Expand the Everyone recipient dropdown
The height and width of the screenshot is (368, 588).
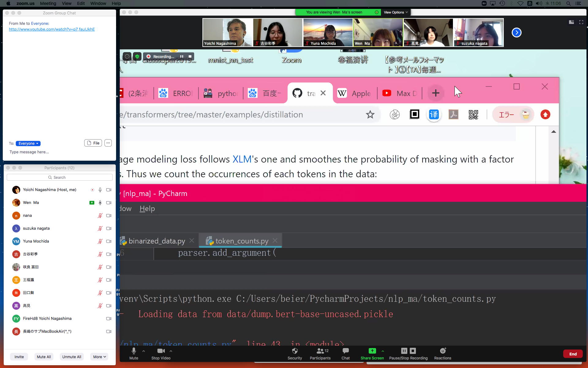(28, 144)
